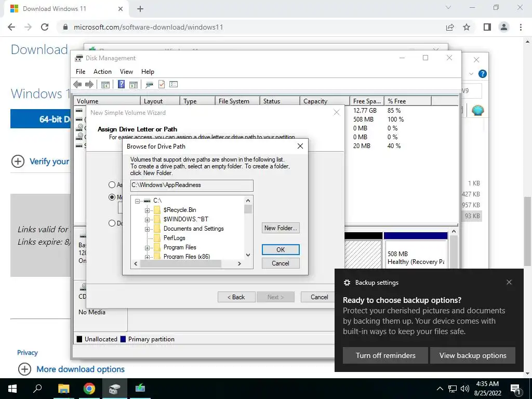Click the Chrome back navigation arrow
The height and width of the screenshot is (399, 532).
11,27
